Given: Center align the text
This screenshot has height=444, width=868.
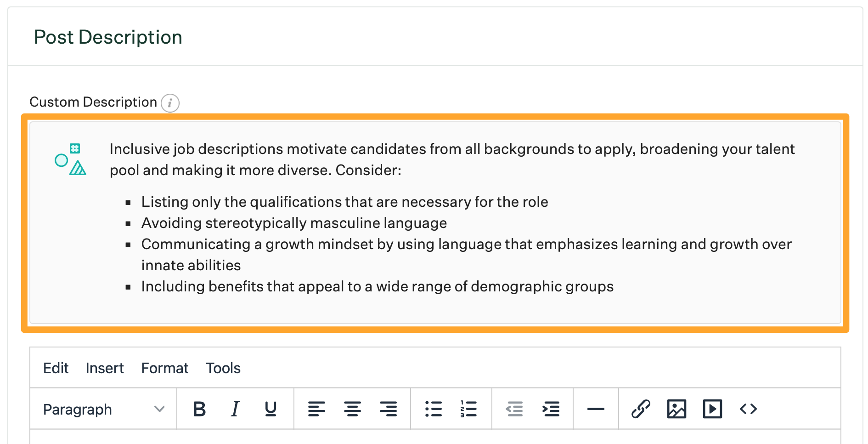Looking at the screenshot, I should (352, 409).
